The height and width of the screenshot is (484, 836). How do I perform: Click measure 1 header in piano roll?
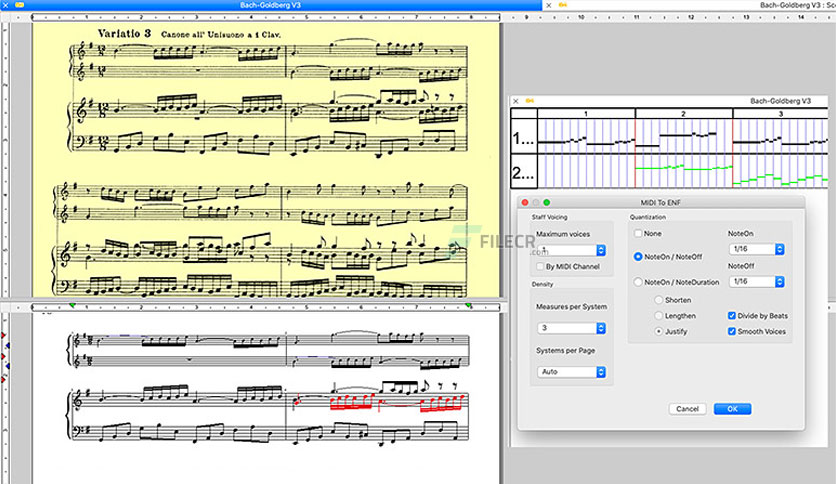(x=586, y=114)
